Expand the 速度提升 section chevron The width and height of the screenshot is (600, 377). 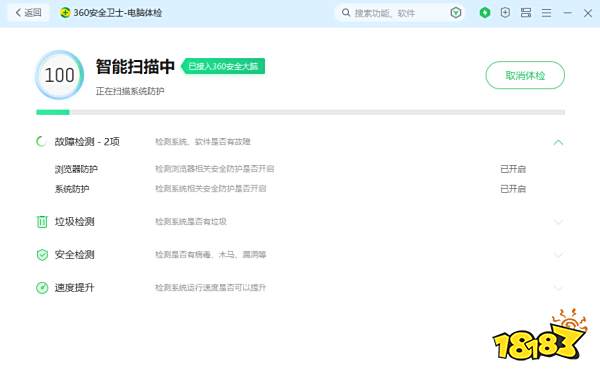pyautogui.click(x=558, y=287)
